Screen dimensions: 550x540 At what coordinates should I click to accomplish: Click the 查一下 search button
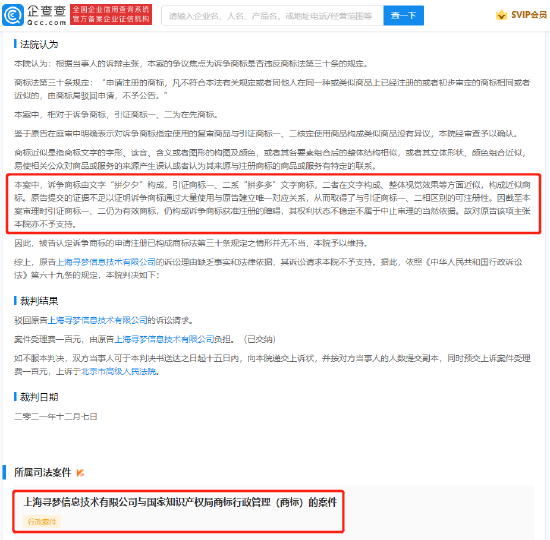403,15
